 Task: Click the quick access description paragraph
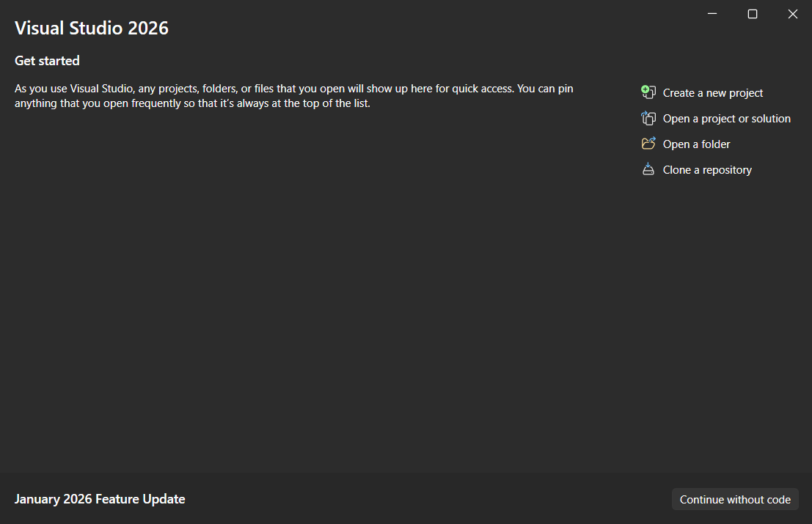click(293, 96)
